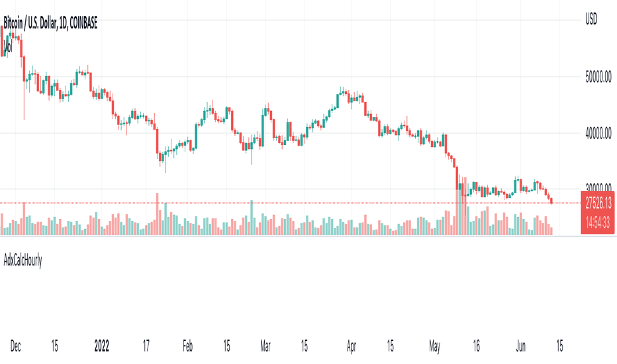The width and height of the screenshot is (617, 364).
Task: Click the red 27526.13 current price tag
Action: (598, 203)
